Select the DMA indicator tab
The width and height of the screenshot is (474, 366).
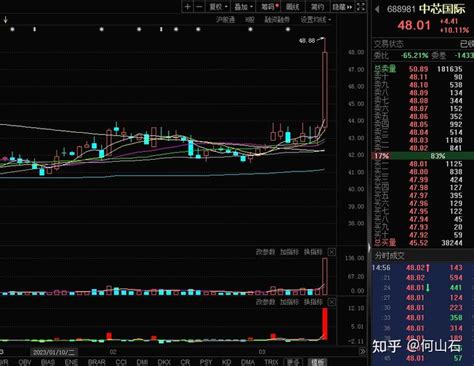pyautogui.click(x=248, y=362)
